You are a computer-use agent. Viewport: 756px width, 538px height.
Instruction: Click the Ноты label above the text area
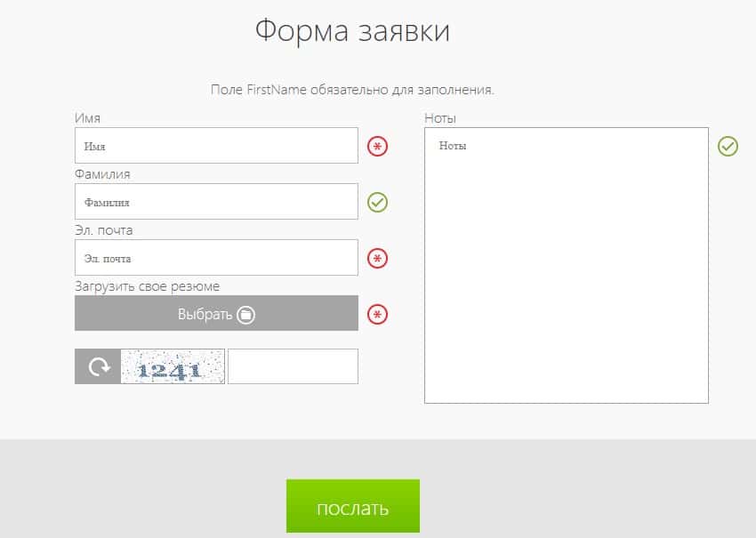tap(440, 118)
